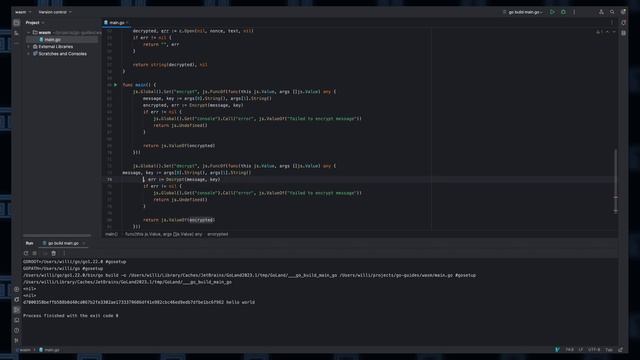Run the go build main.go configuration
The image size is (640, 360).
[x=552, y=12]
